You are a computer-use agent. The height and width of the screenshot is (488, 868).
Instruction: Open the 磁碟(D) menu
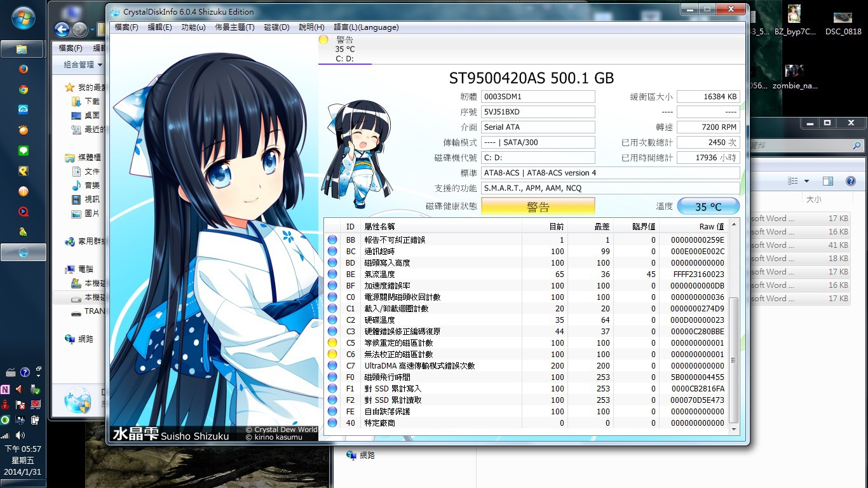point(276,27)
